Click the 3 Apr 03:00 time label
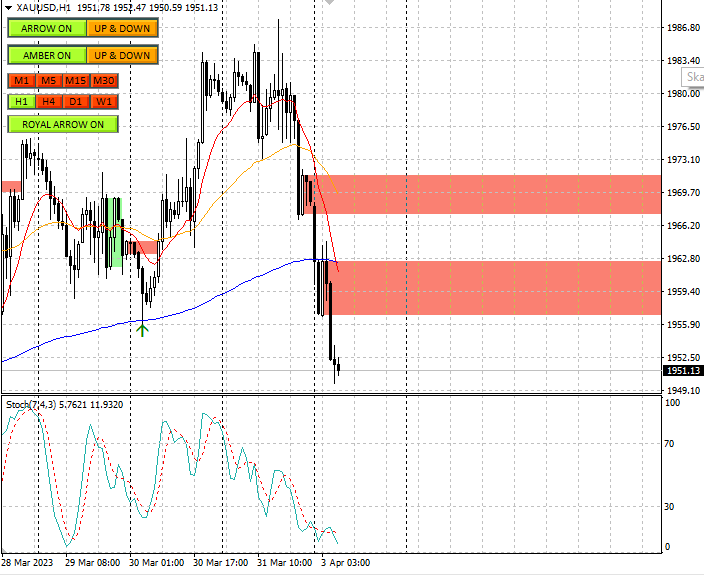Image resolution: width=704 pixels, height=575 pixels. [x=345, y=563]
